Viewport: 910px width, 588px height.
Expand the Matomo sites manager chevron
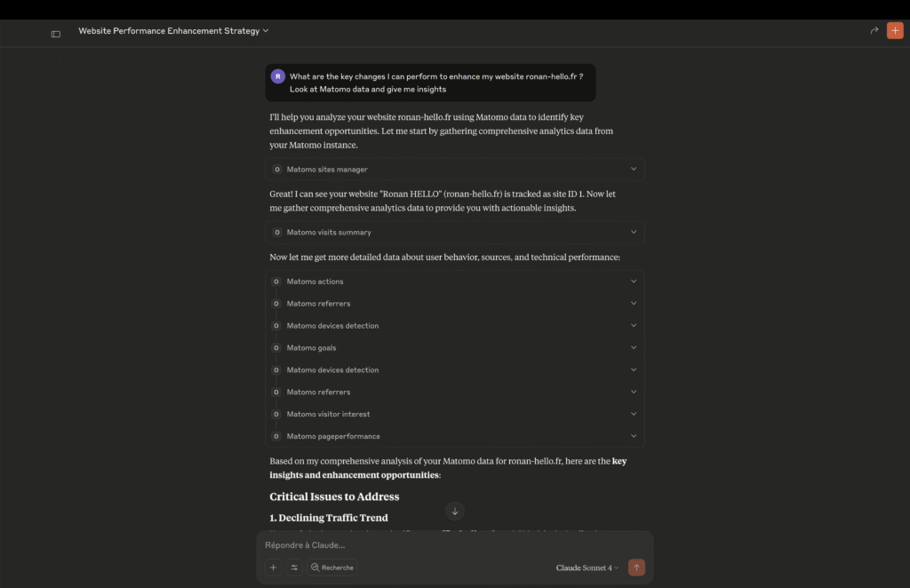tap(634, 170)
